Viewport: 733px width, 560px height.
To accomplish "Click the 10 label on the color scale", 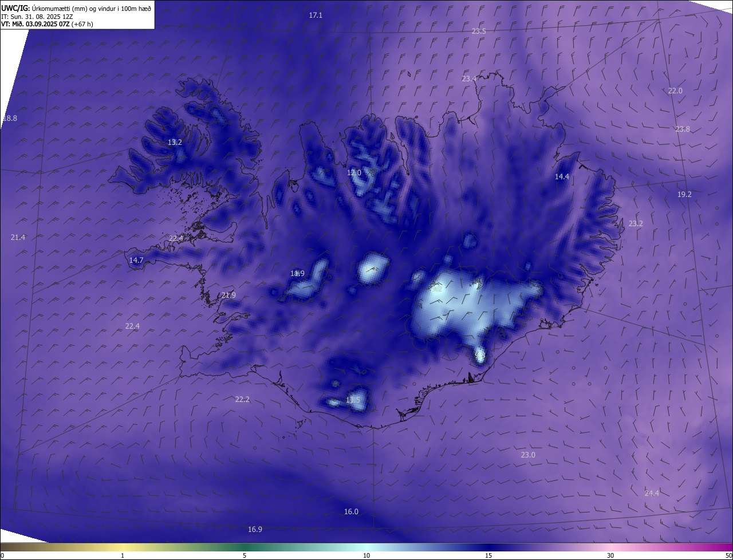I will click(x=366, y=556).
